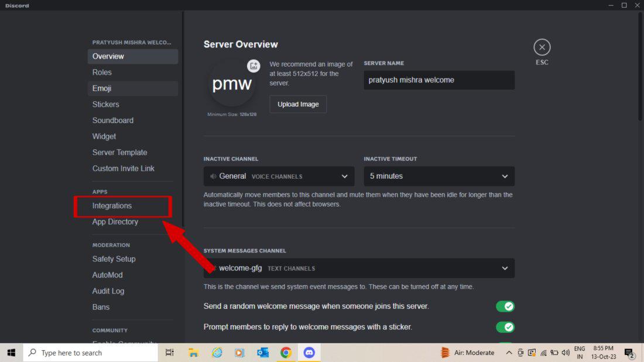Screen dimensions: 644x362
Task: Click the ENG IN language indicator
Action: (x=580, y=353)
